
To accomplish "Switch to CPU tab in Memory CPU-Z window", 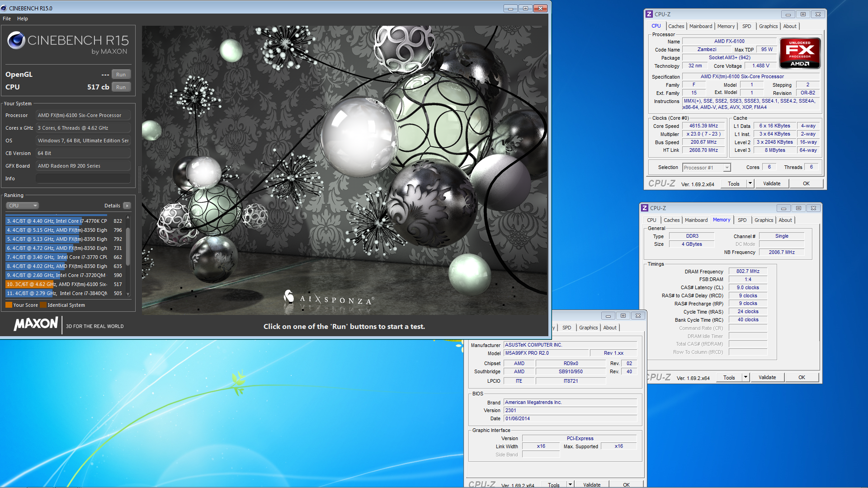I will tap(651, 220).
